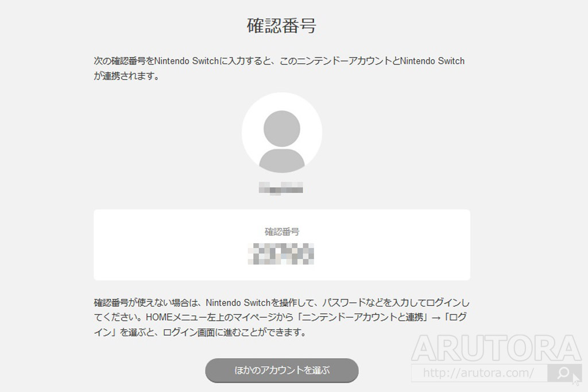The height and width of the screenshot is (392, 588).
Task: Click the 確認番号 page heading
Action: (x=281, y=25)
